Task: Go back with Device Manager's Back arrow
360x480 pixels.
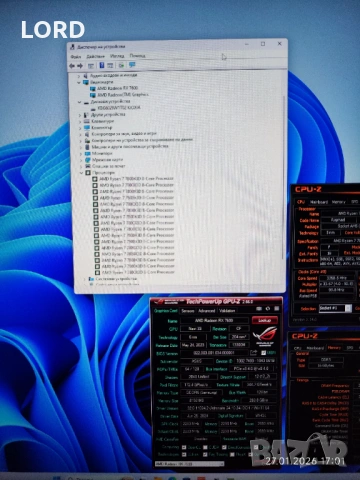Action: point(72,66)
